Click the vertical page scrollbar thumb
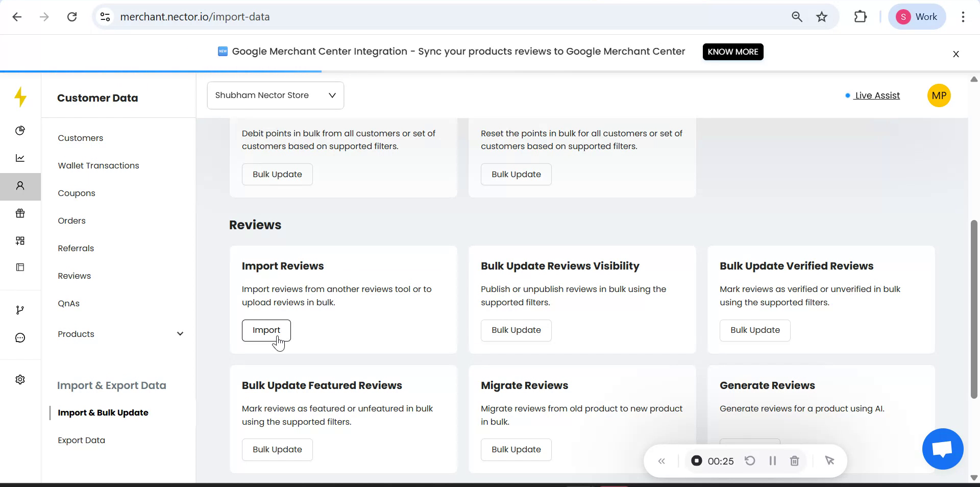Screen dimensions: 980x487 973,309
